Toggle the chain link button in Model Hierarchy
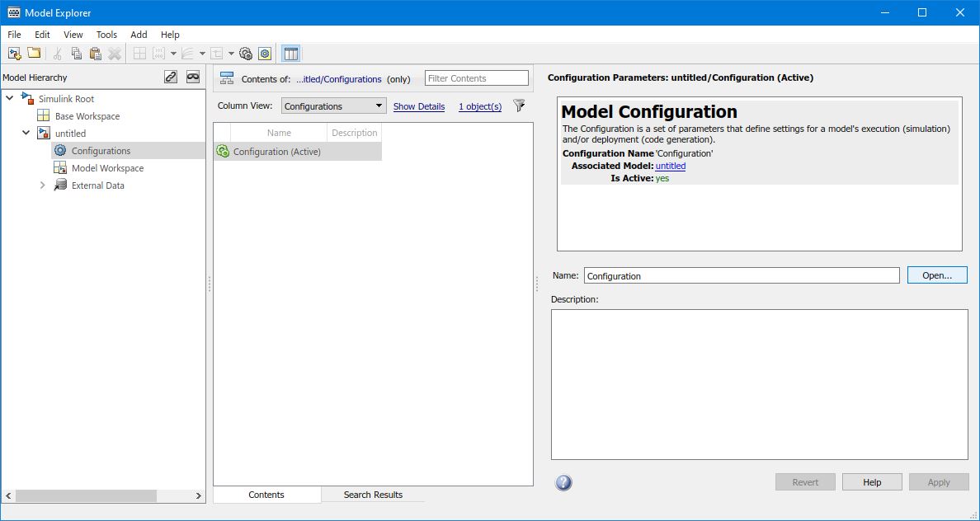Image resolution: width=980 pixels, height=521 pixels. [x=171, y=77]
